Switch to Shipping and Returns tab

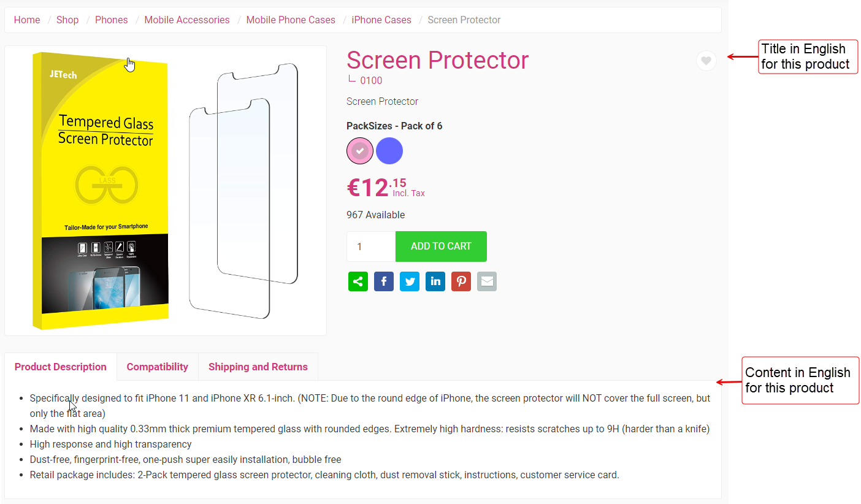pyautogui.click(x=258, y=367)
